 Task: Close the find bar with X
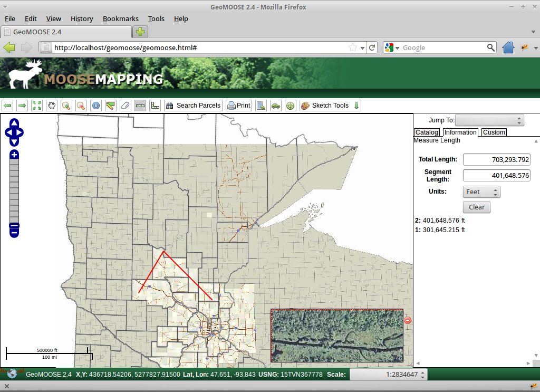6,386
